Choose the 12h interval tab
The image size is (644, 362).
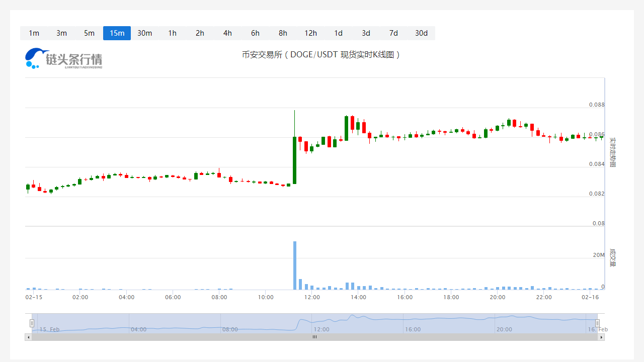pos(310,33)
